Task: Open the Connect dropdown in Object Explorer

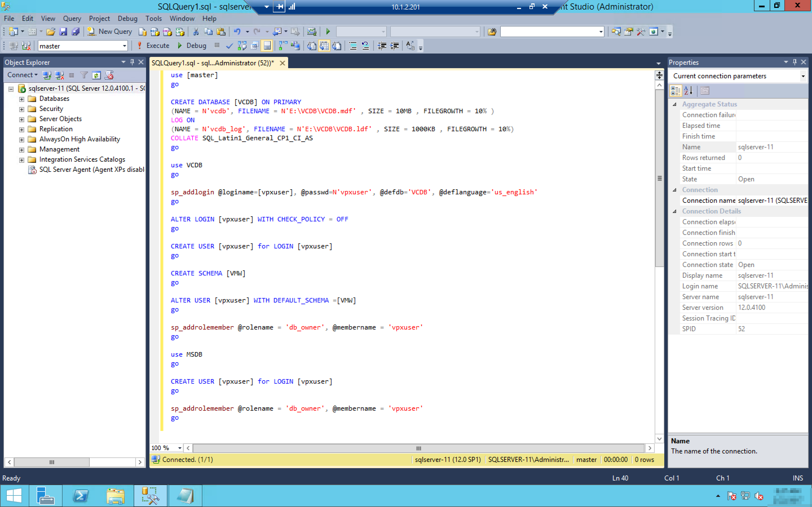Action: tap(22, 75)
